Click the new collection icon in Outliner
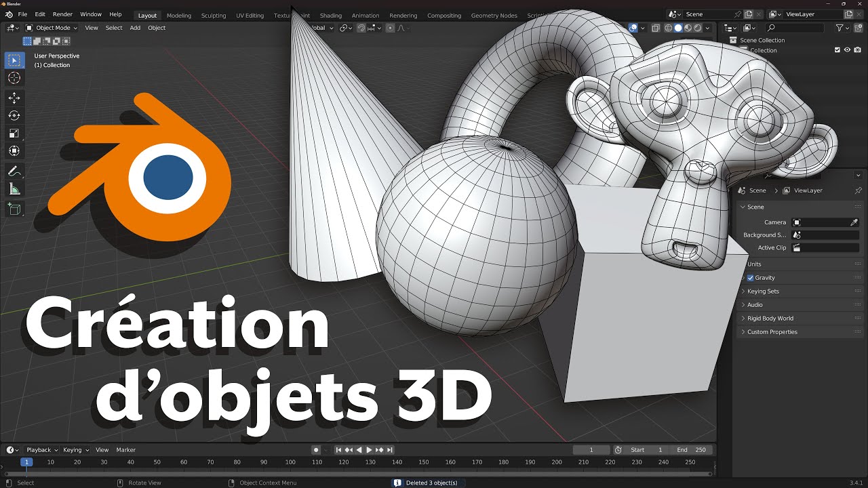This screenshot has width=868, height=488. (859, 28)
